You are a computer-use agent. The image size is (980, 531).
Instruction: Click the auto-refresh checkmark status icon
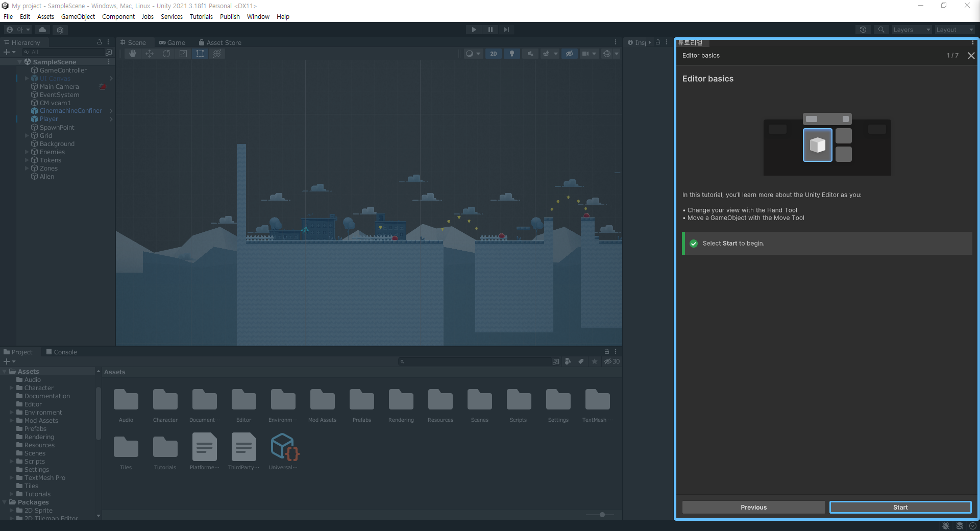(x=973, y=526)
